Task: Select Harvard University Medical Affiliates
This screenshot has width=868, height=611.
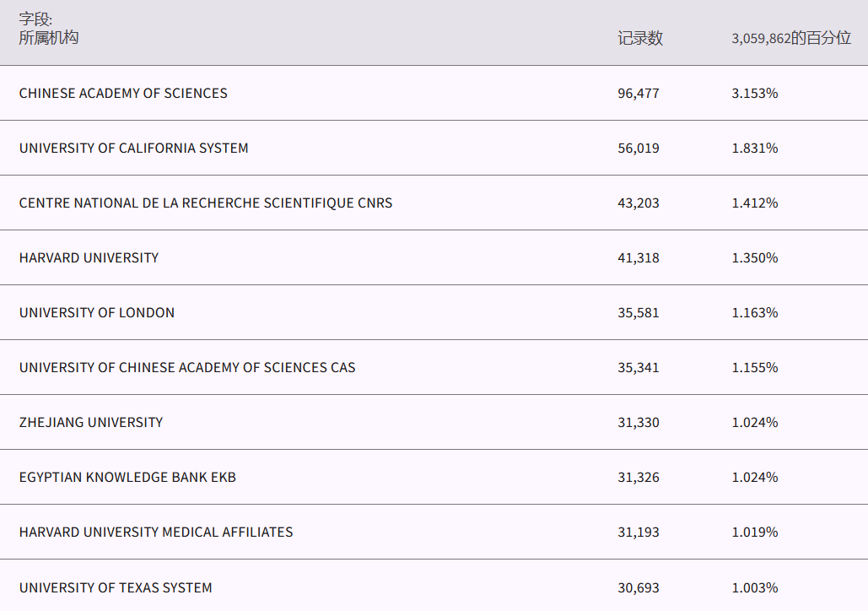Action: click(x=156, y=533)
